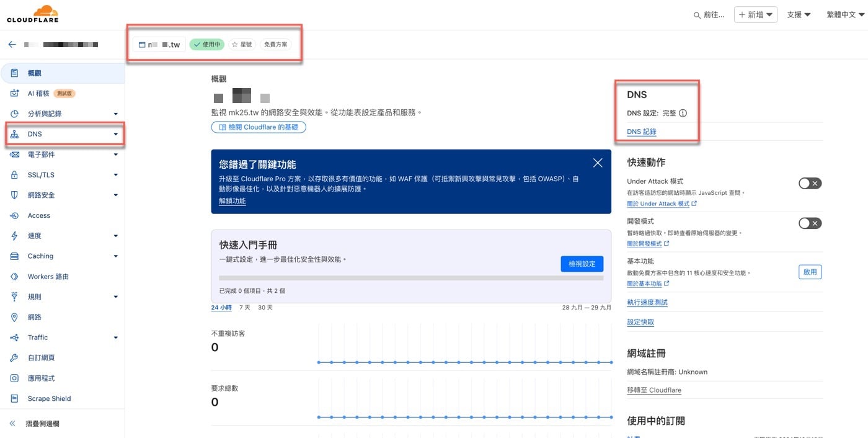Click the 速度 lightning bolt icon
868x438 pixels.
pyautogui.click(x=15, y=236)
